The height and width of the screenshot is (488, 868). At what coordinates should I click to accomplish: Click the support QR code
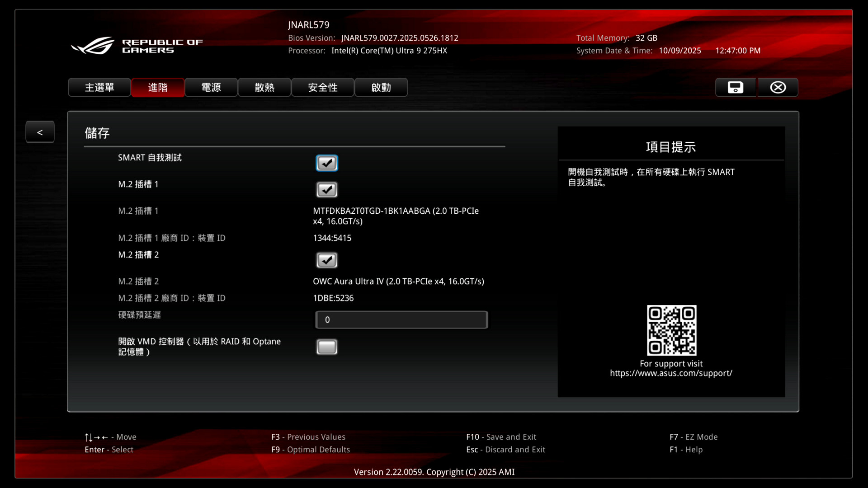pyautogui.click(x=671, y=330)
